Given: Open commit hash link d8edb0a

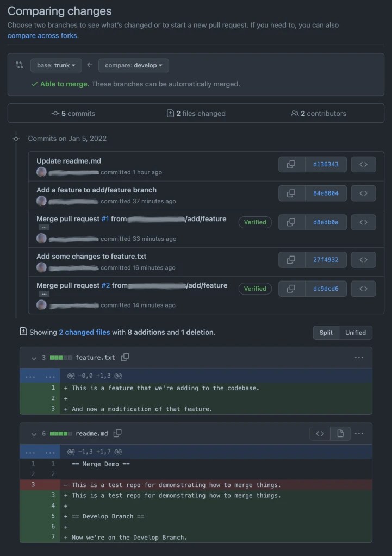Looking at the screenshot, I should pyautogui.click(x=326, y=222).
